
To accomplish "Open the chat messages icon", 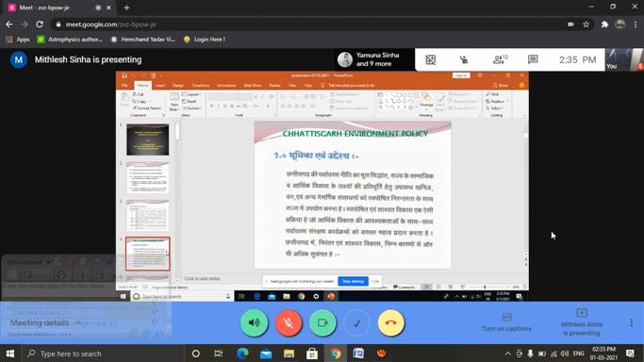I will [x=533, y=60].
